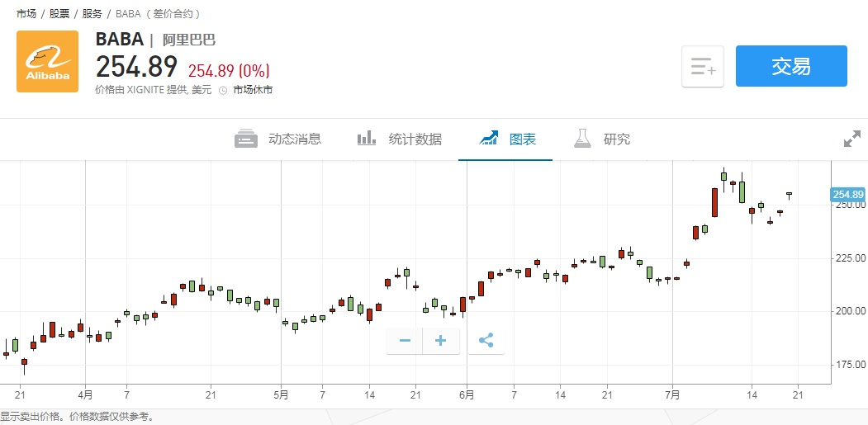Go to 市场 breadcrumb link
This screenshot has height=425, width=868.
(x=26, y=14)
